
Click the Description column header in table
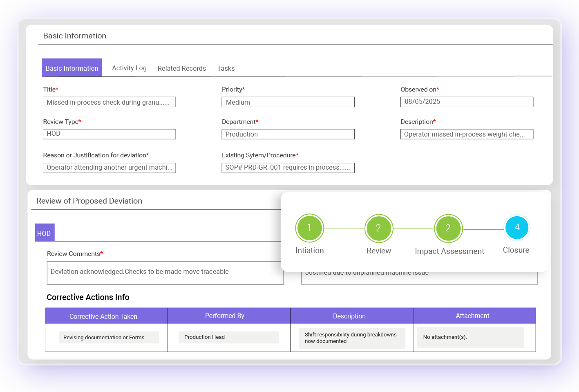pyautogui.click(x=352, y=316)
